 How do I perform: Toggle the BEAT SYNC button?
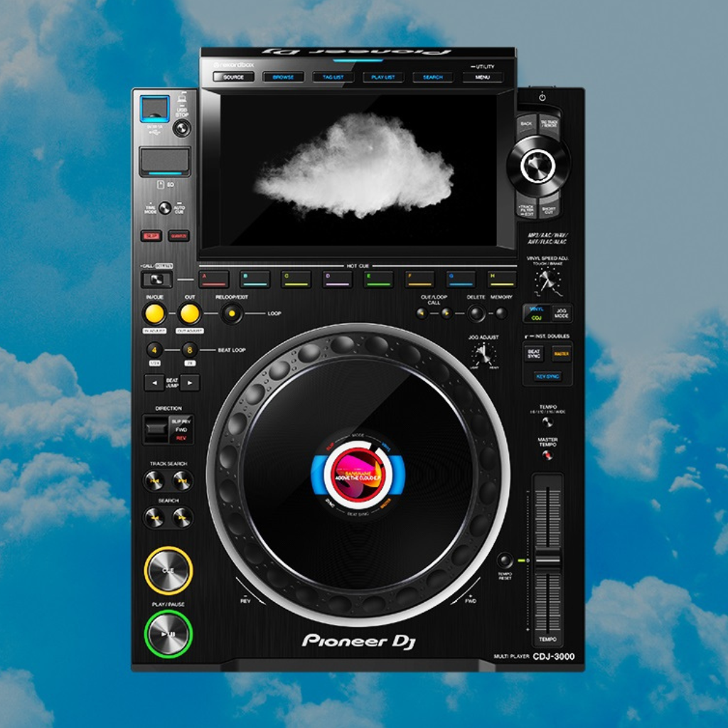(x=534, y=354)
